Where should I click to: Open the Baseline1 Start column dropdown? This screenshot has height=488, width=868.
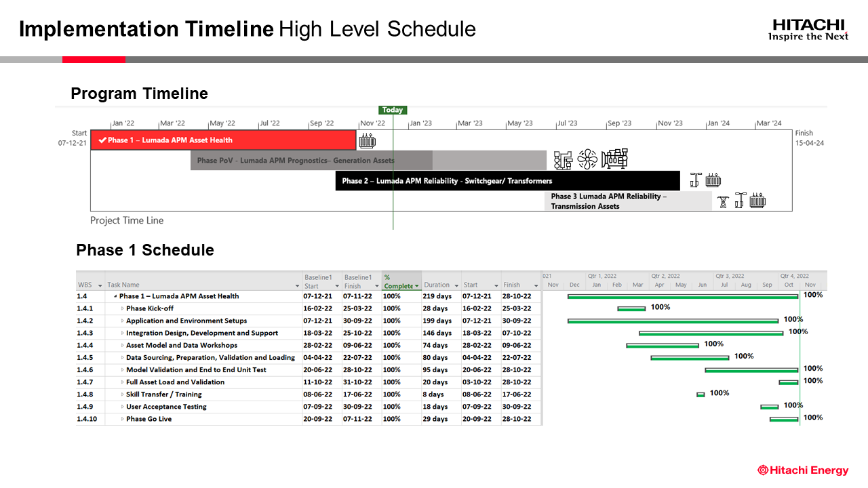pos(337,286)
